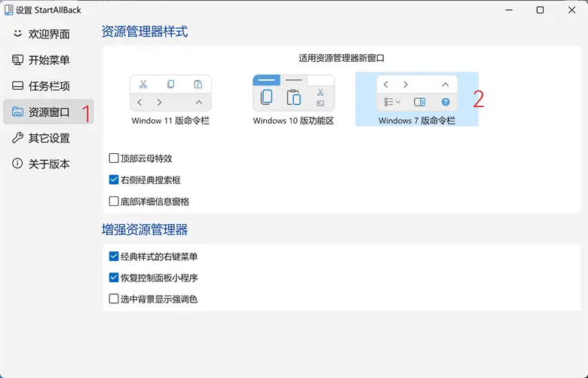Click scissors icon in Window 11 命令栏 preview

(143, 84)
